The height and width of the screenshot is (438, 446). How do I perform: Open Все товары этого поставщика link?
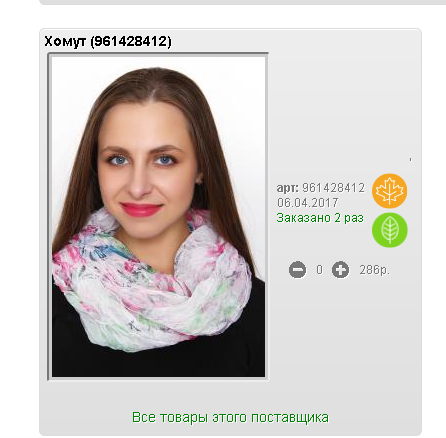click(230, 417)
